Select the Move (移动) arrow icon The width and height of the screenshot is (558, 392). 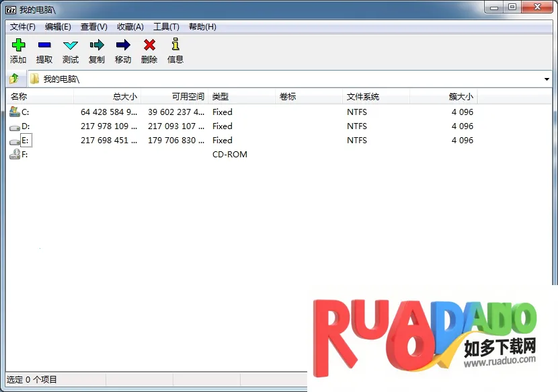pyautogui.click(x=123, y=45)
